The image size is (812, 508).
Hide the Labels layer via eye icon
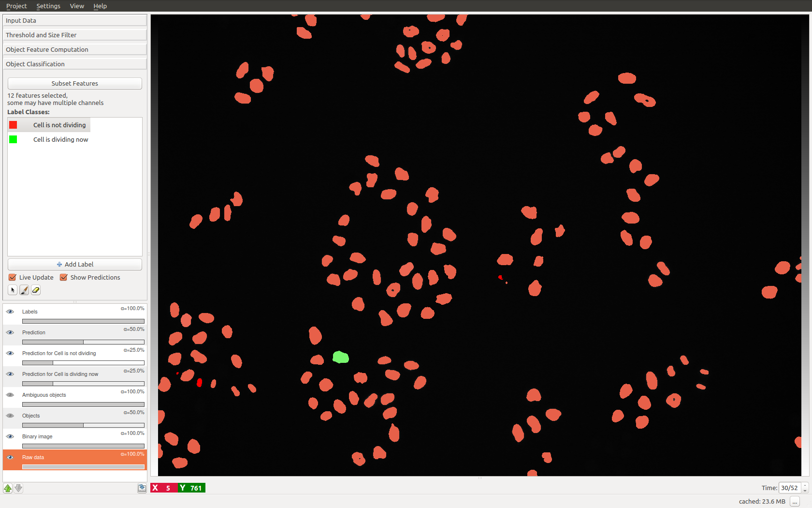pos(10,312)
